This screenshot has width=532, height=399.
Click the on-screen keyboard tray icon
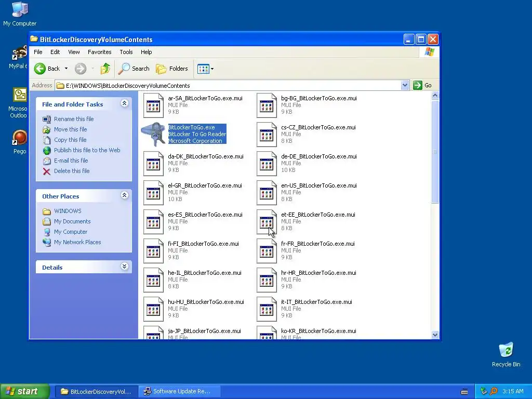464,392
